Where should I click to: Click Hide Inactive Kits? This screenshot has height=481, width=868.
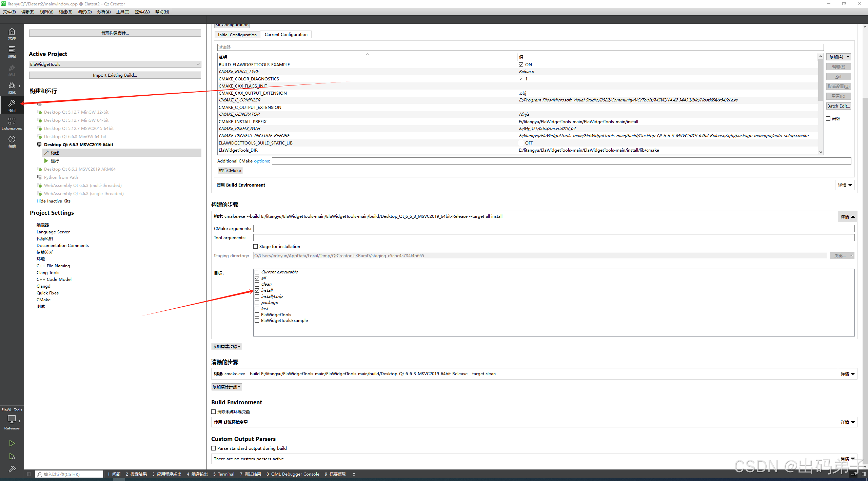(54, 201)
